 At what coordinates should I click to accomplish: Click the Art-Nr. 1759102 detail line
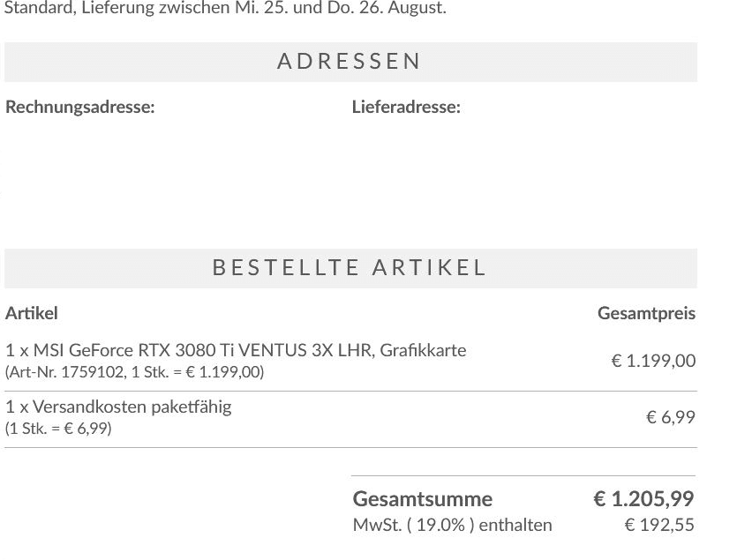(x=134, y=372)
